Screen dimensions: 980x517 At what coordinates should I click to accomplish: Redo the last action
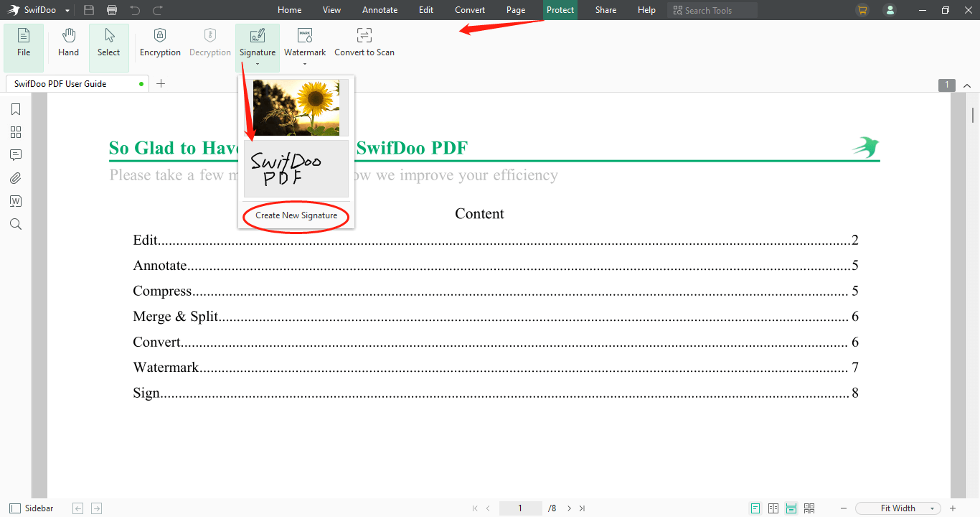(x=158, y=10)
